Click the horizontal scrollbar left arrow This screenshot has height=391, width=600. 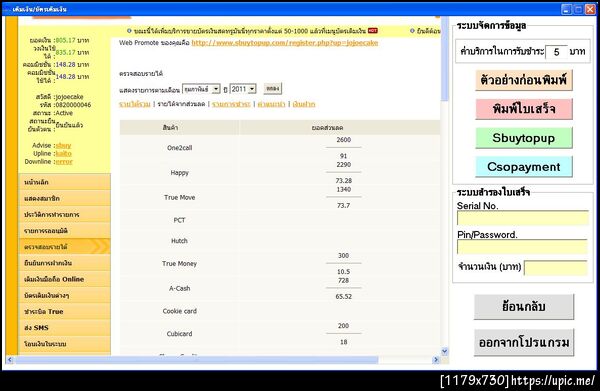(10, 360)
